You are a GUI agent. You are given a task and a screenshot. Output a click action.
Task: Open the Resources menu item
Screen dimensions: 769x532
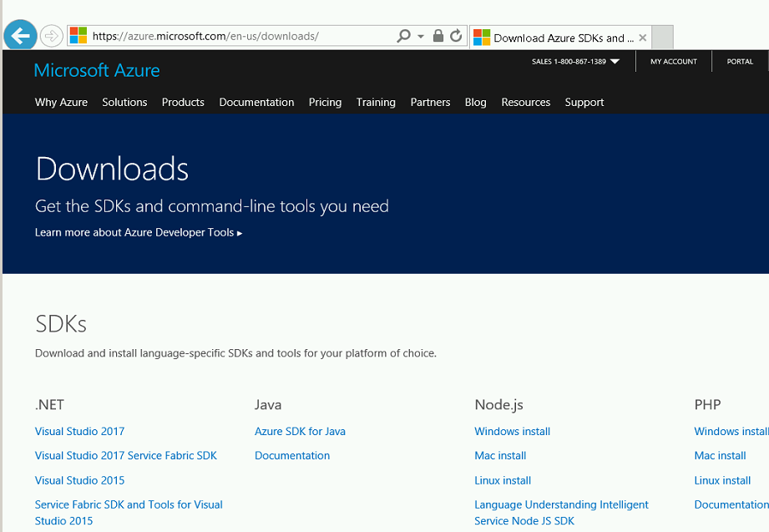tap(526, 102)
